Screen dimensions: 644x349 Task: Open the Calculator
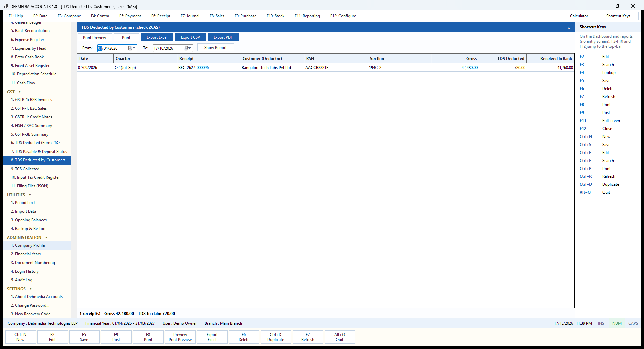pos(579,16)
